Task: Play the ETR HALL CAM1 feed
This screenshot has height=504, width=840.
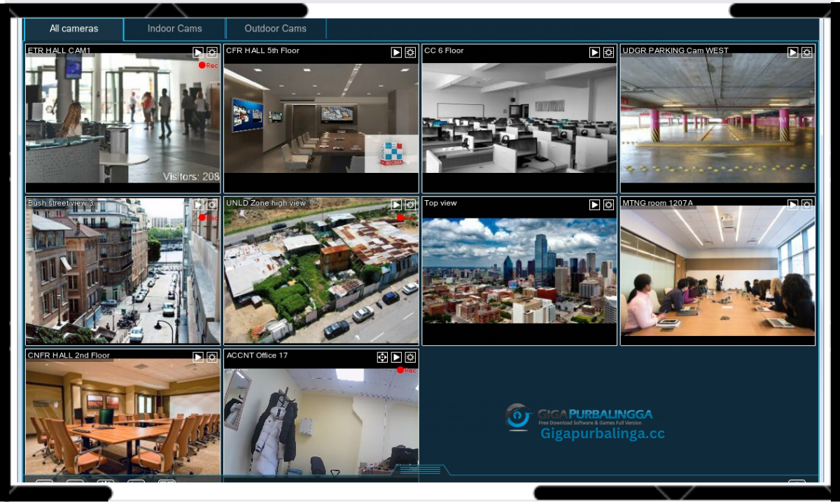Action: tap(198, 52)
